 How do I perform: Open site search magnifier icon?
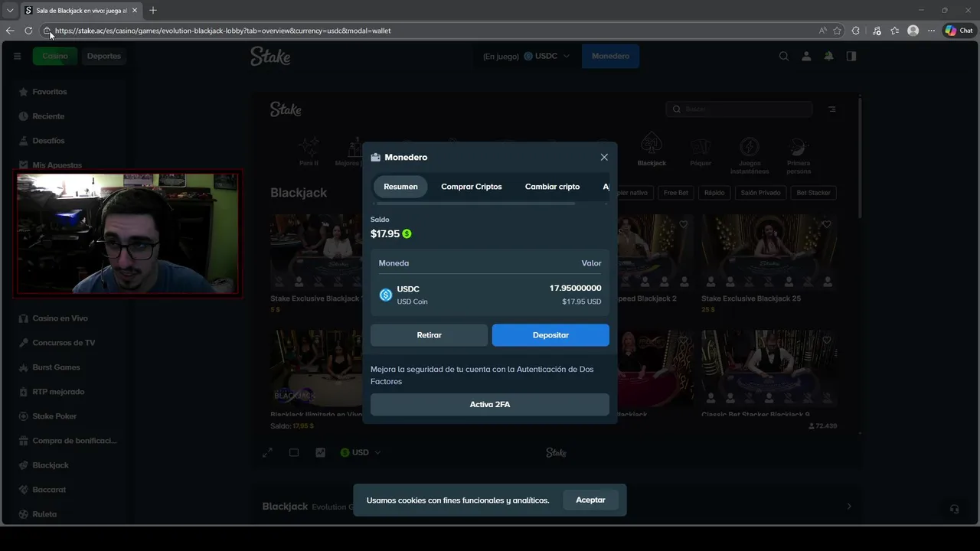coord(783,56)
